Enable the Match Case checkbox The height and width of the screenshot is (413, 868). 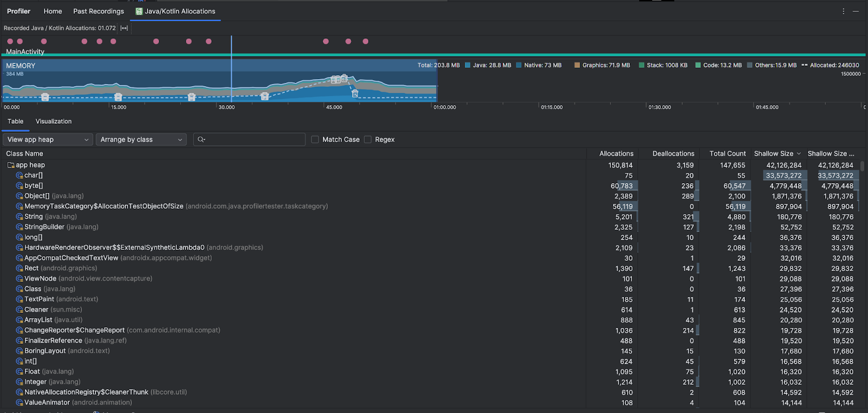click(x=315, y=140)
